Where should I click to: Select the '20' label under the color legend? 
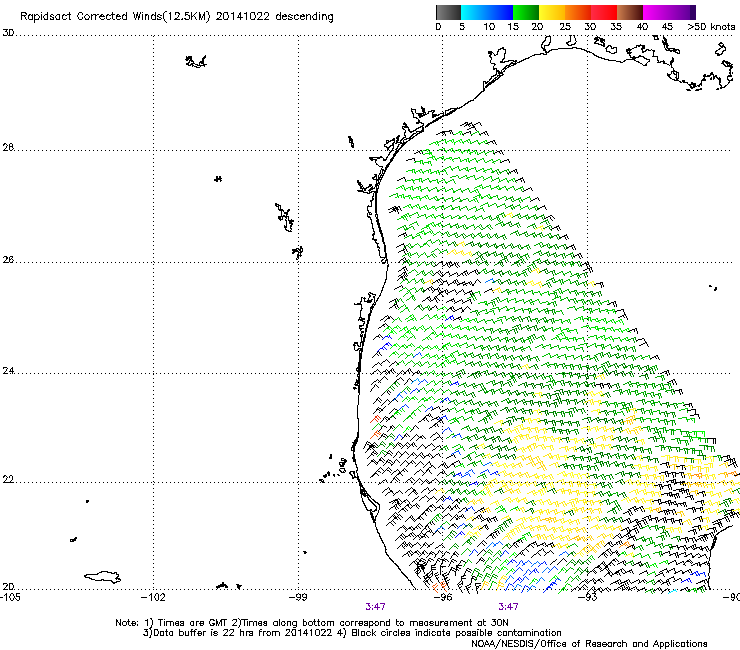[537, 27]
